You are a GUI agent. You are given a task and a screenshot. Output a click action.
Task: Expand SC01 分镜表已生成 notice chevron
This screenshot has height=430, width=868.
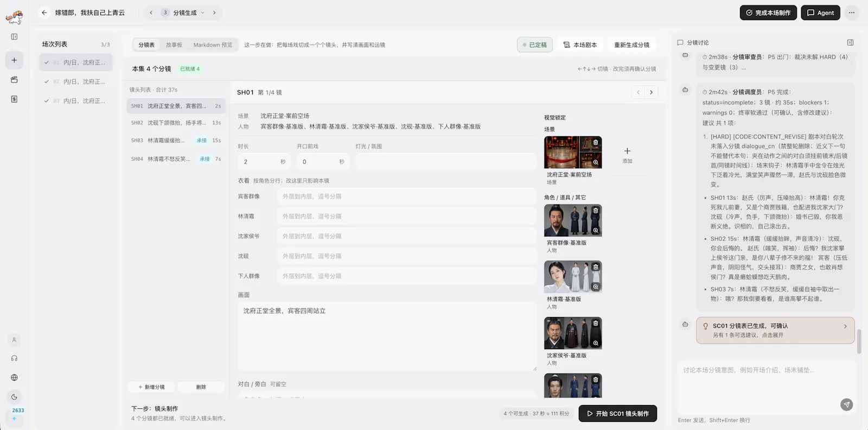click(845, 326)
